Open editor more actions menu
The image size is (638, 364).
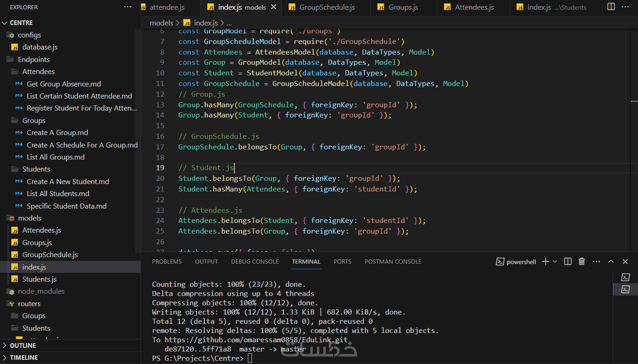[x=625, y=7]
